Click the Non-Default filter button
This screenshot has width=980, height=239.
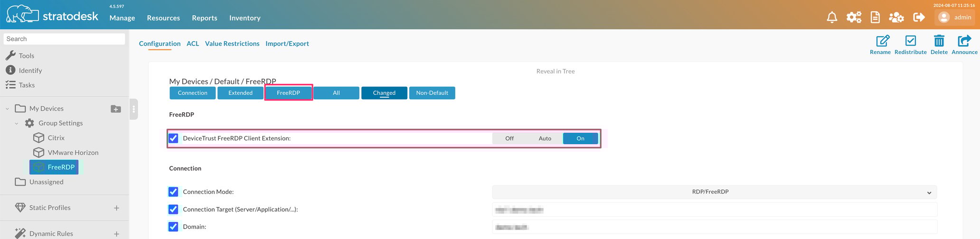click(x=432, y=93)
